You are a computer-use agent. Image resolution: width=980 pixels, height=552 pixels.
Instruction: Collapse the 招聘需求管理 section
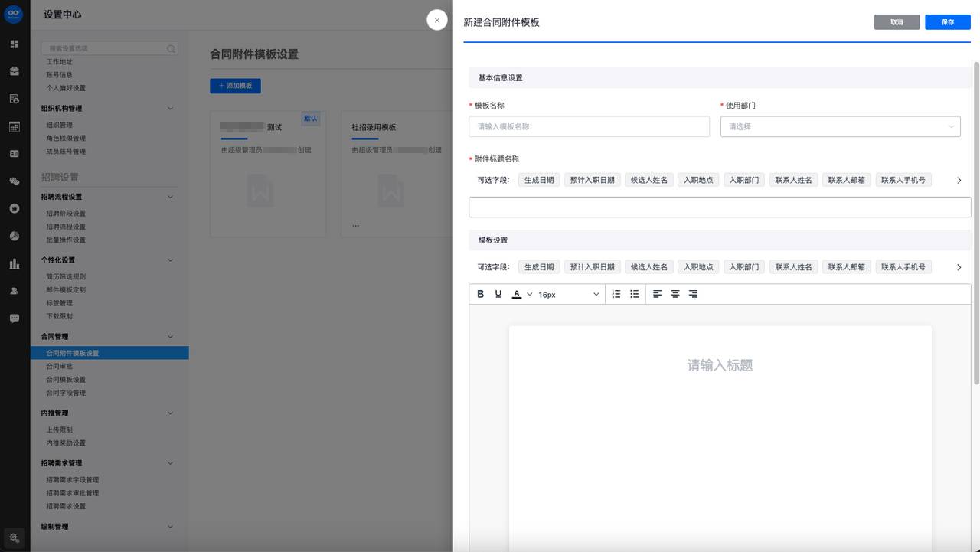tap(170, 463)
